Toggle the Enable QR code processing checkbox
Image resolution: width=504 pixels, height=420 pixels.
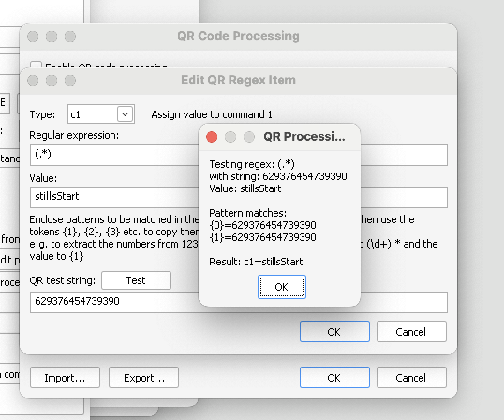pyautogui.click(x=36, y=66)
